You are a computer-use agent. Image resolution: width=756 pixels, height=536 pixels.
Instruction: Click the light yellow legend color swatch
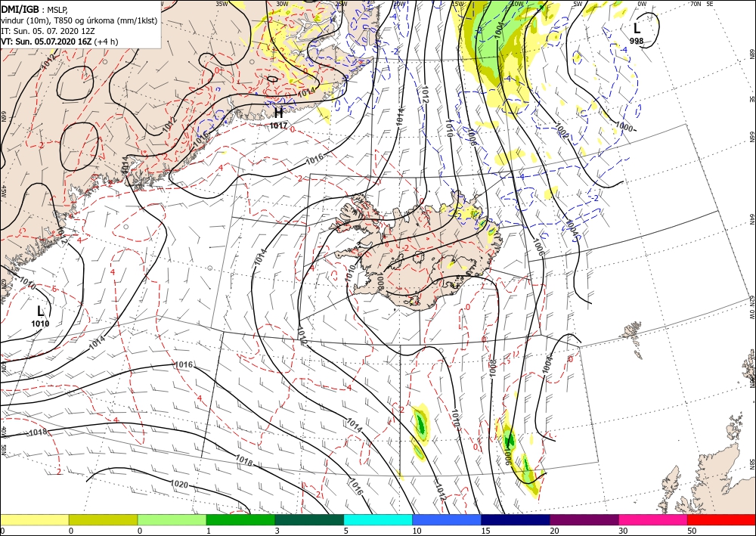[34, 519]
